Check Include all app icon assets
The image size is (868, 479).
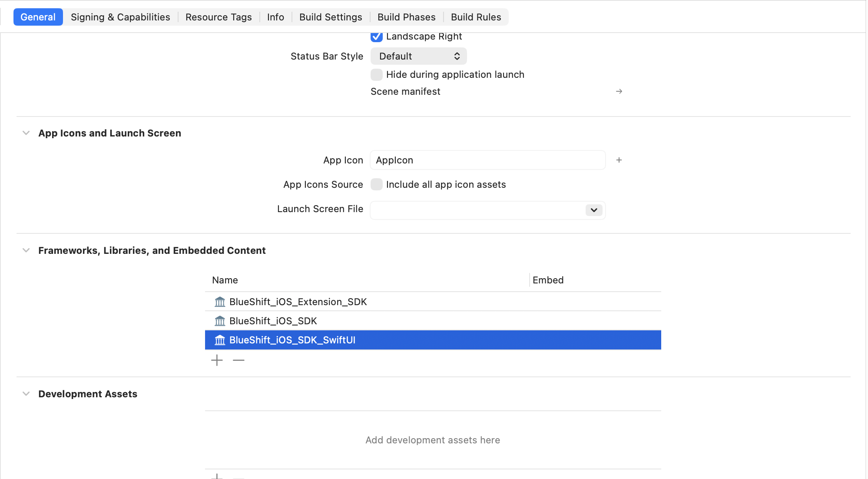377,184
